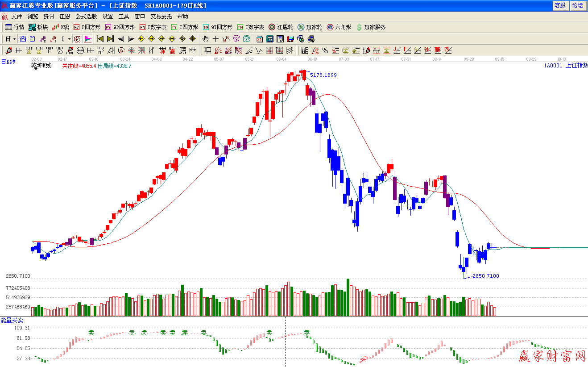Jump to first bar with skip-back arrow
This screenshot has height=367, width=588.
click(x=100, y=39)
